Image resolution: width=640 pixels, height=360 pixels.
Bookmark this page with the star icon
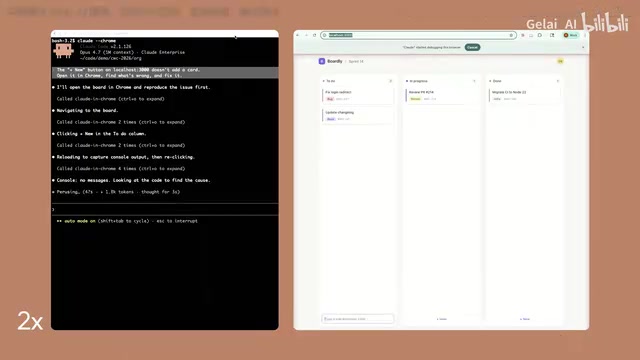coord(511,35)
